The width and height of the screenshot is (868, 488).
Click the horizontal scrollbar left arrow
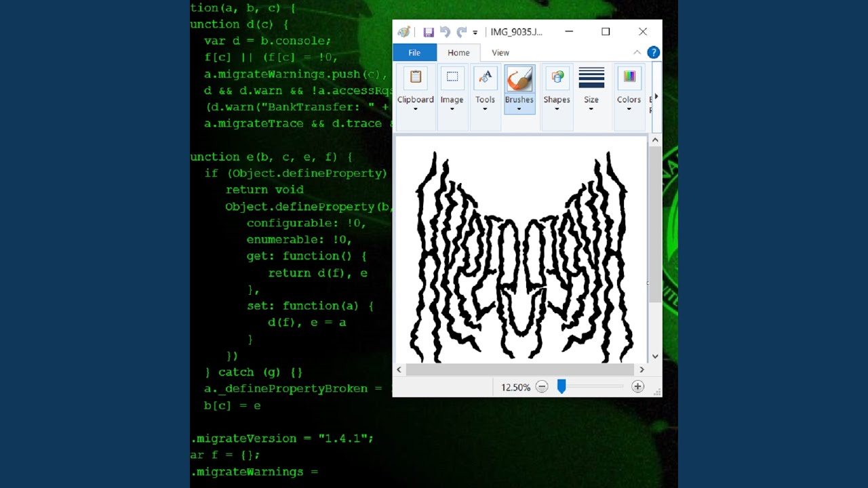[x=399, y=369]
